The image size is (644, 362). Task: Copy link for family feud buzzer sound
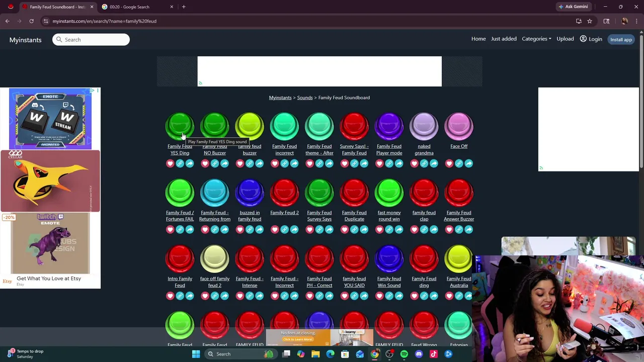click(250, 163)
